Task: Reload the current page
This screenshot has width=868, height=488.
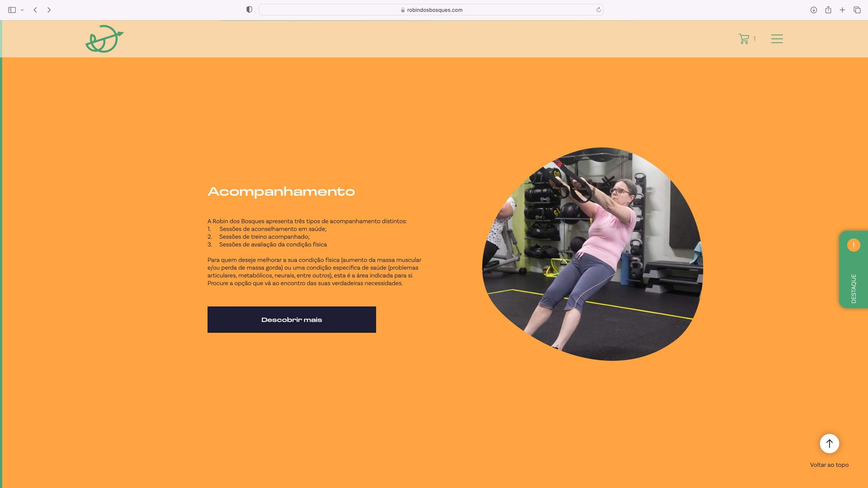Action: (x=598, y=10)
